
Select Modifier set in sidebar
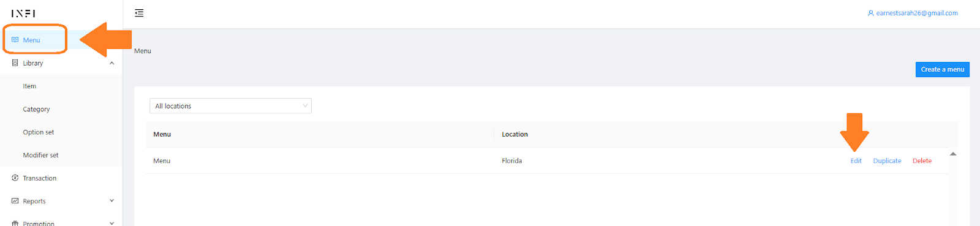pos(40,155)
